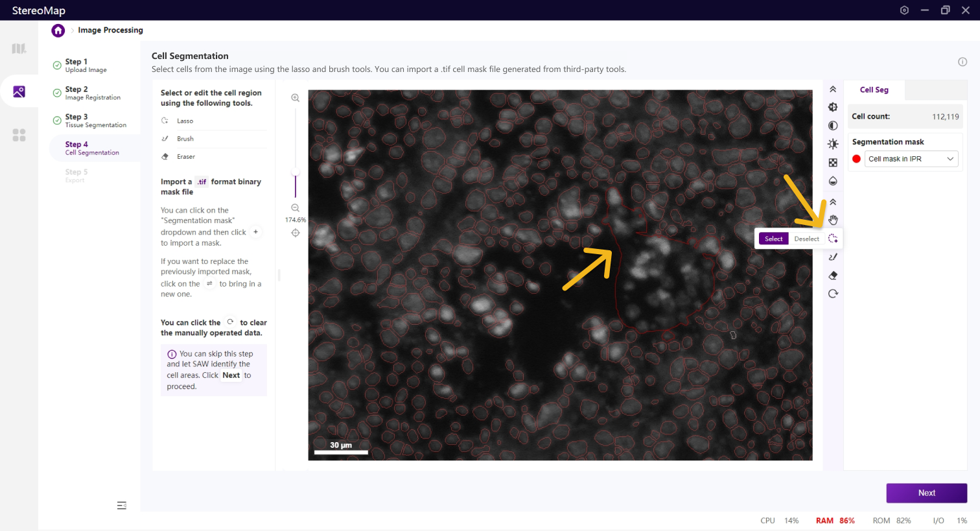Clear manual edits with the reset arrow icon
Image resolution: width=980 pixels, height=531 pixels.
coord(833,294)
